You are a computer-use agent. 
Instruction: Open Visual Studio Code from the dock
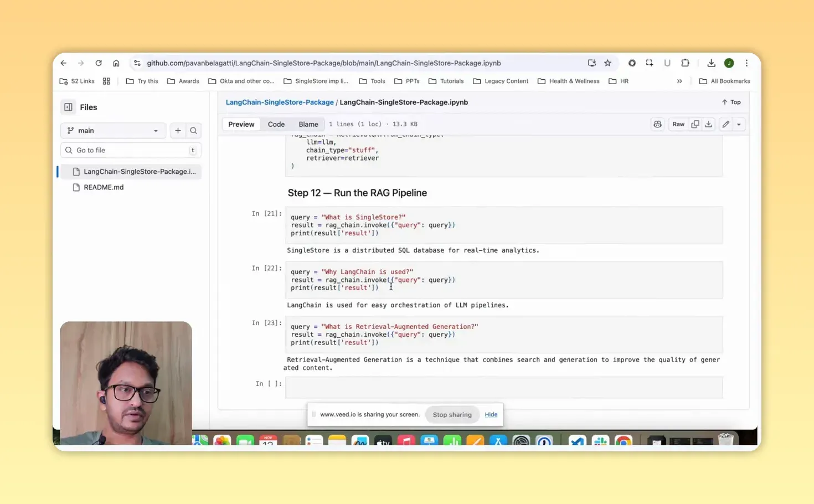click(577, 441)
